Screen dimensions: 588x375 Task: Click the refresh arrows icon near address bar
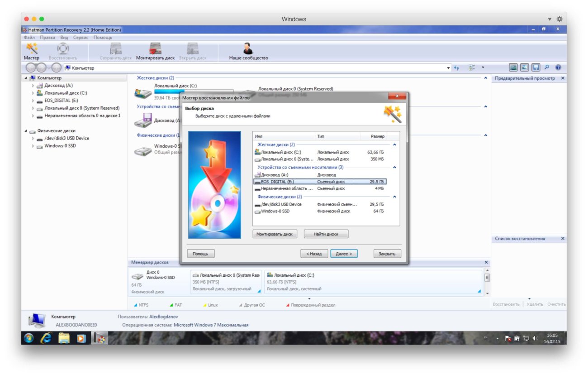[458, 67]
